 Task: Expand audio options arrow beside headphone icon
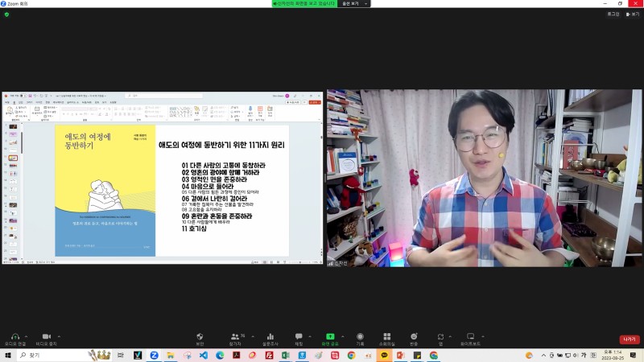(x=27, y=336)
